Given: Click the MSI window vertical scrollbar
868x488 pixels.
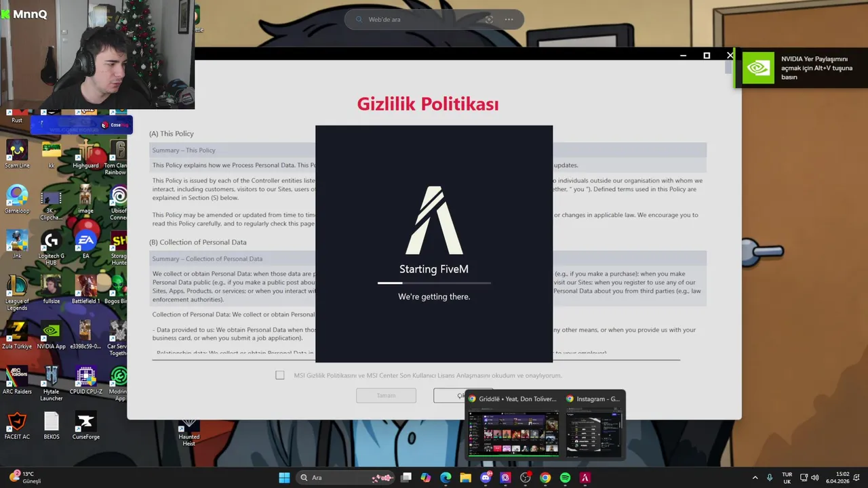Looking at the screenshot, I should coord(728,67).
